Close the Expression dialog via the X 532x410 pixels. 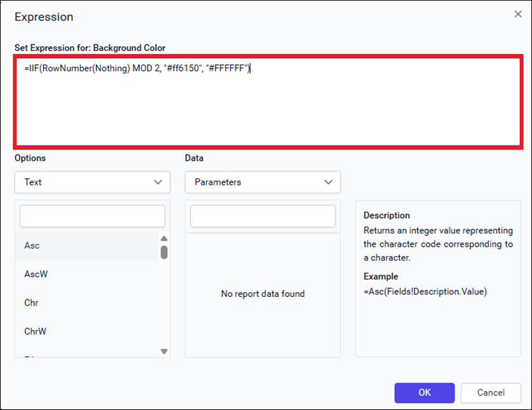click(x=519, y=13)
